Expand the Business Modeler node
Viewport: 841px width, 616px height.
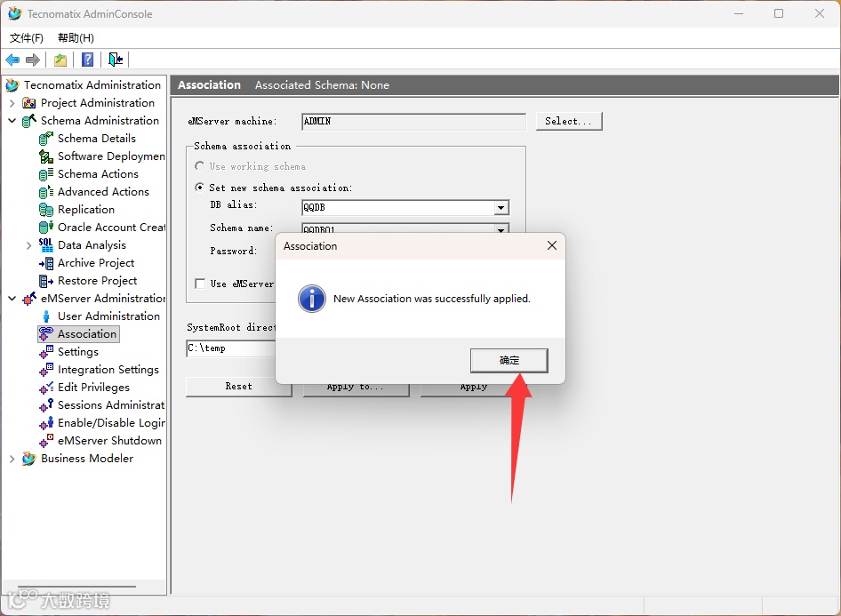(12, 459)
